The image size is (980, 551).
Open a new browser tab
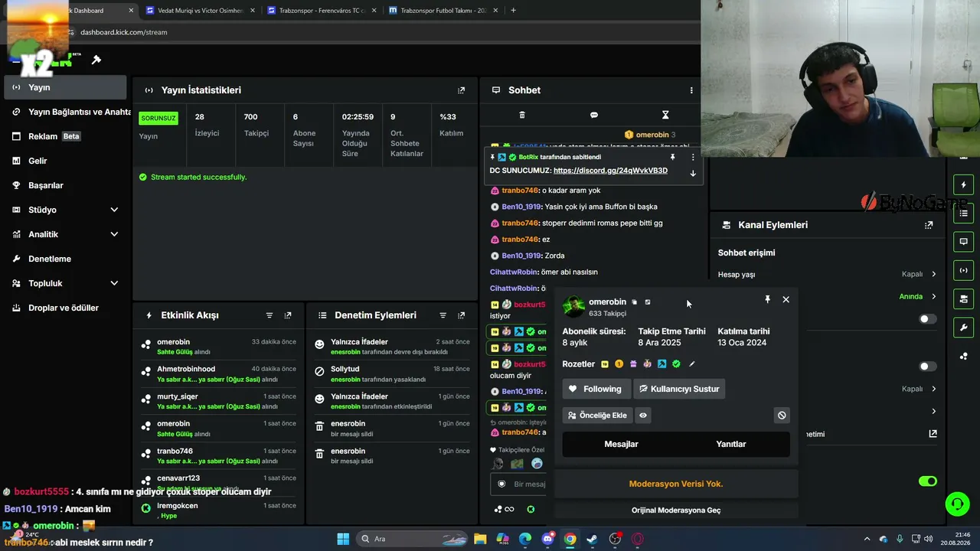(513, 11)
